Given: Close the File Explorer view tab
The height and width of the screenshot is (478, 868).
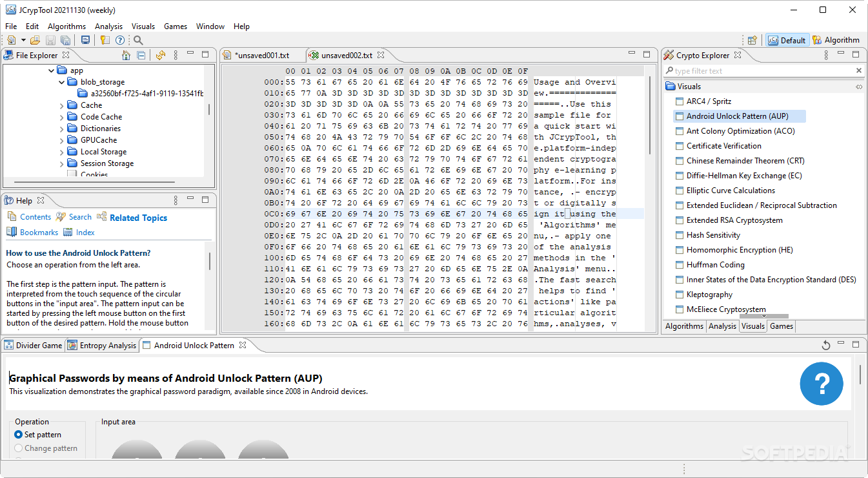Looking at the screenshot, I should [66, 56].
